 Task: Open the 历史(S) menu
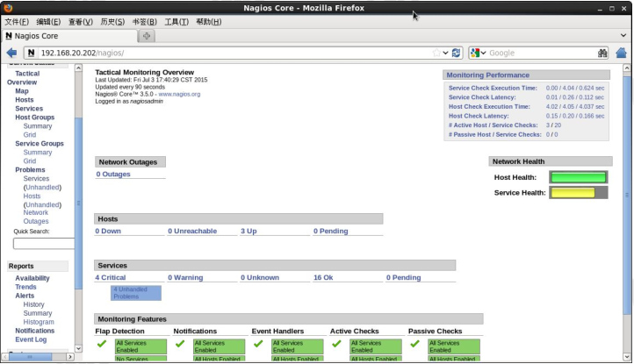(112, 22)
